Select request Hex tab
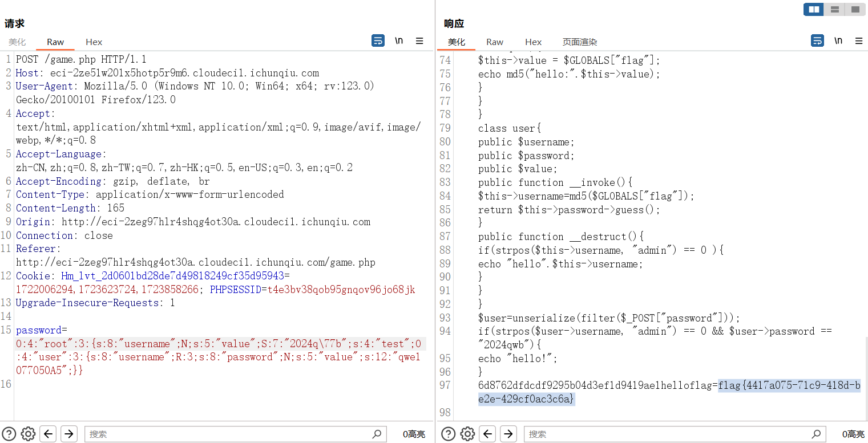 click(94, 42)
